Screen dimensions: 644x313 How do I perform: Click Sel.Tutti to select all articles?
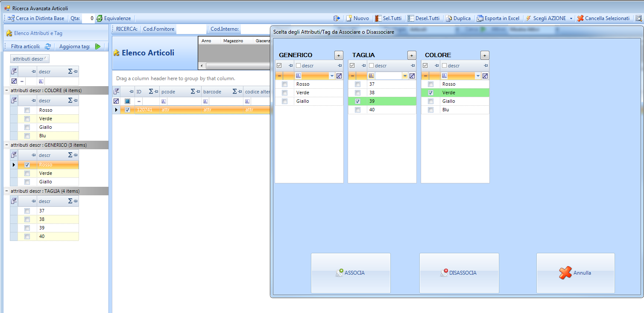[388, 18]
